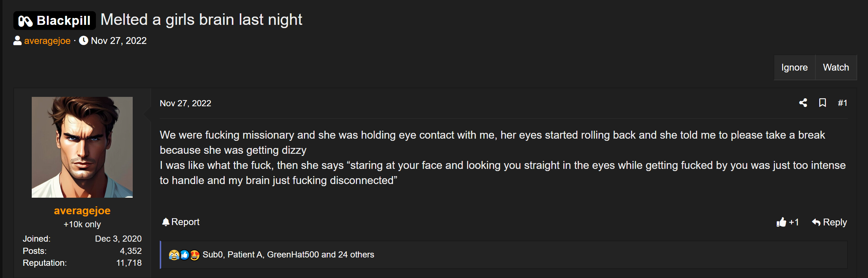Click the orange averagejoe username below the avatar
The image size is (868, 278).
82,211
